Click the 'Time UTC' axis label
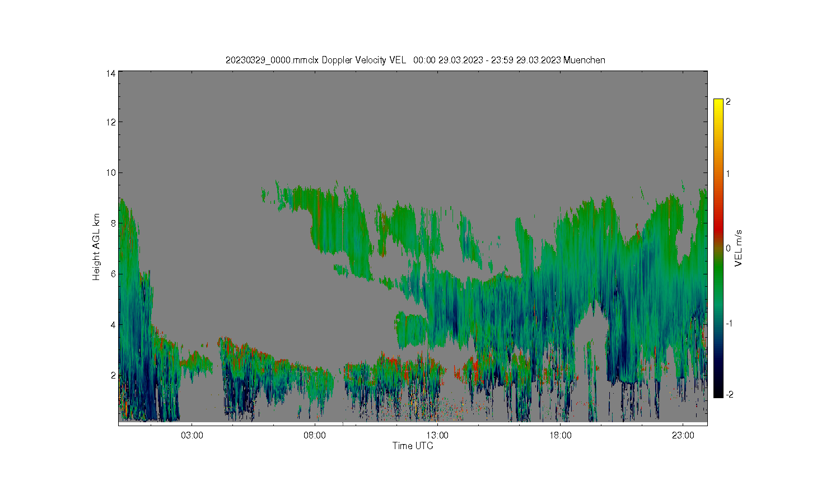This screenshot has height=504, width=840. tap(413, 446)
